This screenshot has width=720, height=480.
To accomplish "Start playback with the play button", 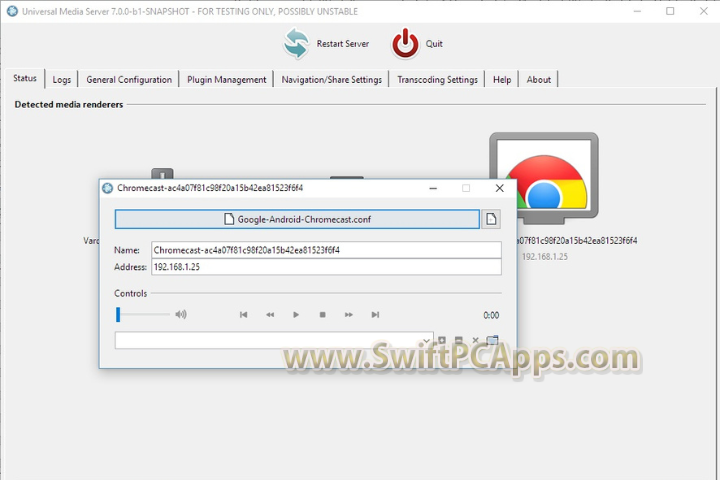I will tap(296, 315).
